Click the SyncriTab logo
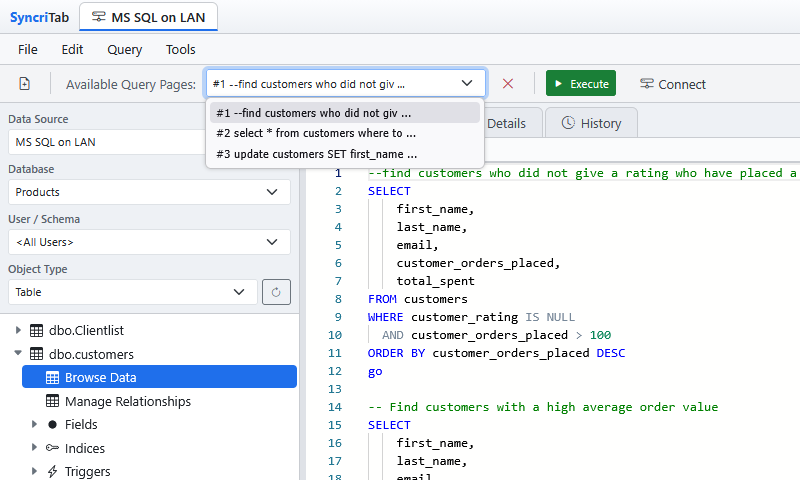Viewport: 800px width, 480px height. tap(39, 17)
